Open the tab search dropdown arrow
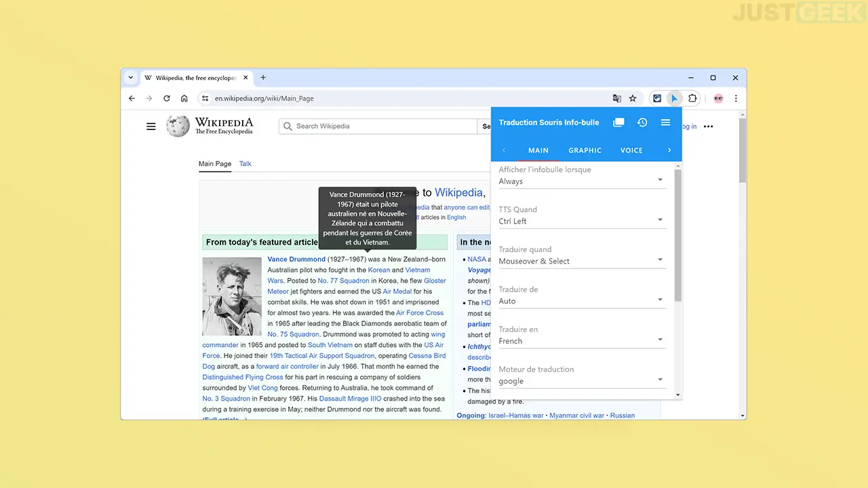 click(130, 78)
